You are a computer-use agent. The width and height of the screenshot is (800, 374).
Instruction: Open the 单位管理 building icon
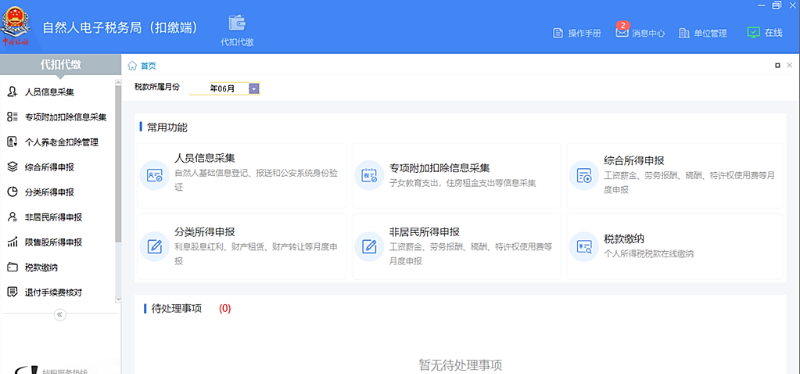click(x=684, y=33)
